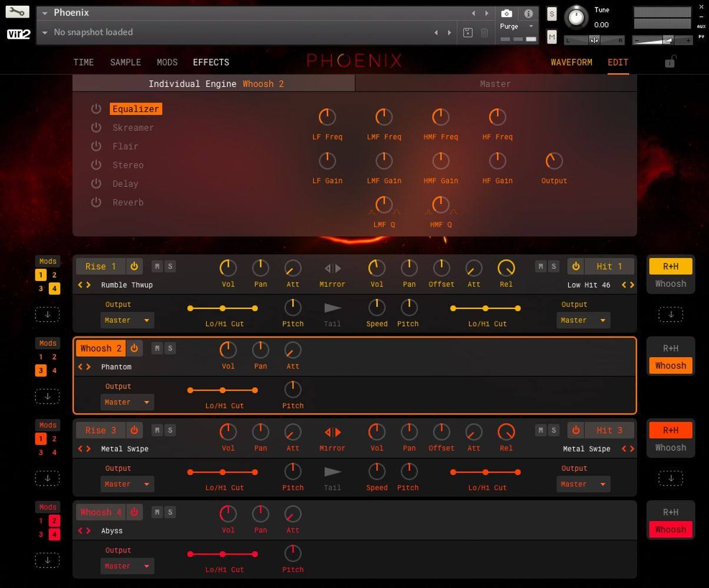Viewport: 709px width, 588px height.
Task: Adjust the Lo/Hi Cut slider on Whoosh 2
Action: [223, 390]
